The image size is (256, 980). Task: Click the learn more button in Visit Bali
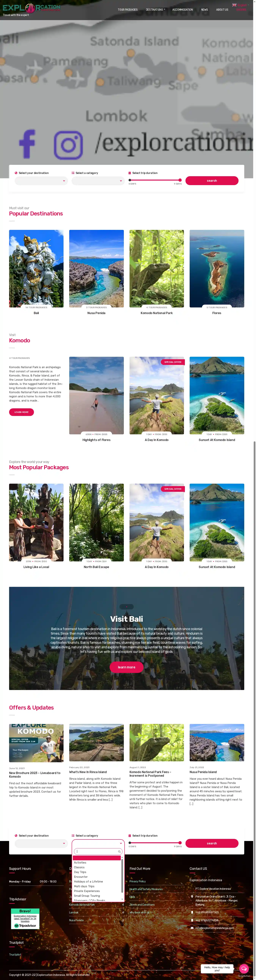point(126,667)
